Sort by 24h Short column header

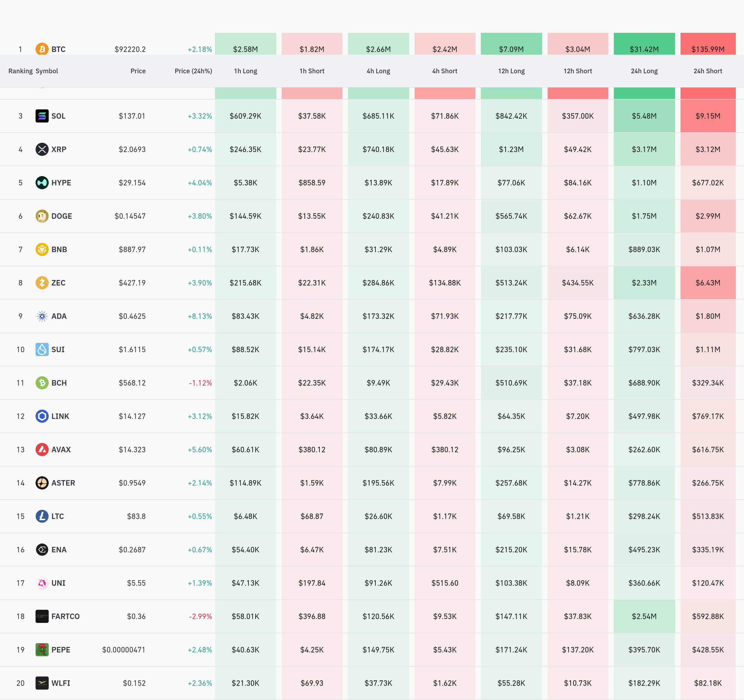(707, 71)
